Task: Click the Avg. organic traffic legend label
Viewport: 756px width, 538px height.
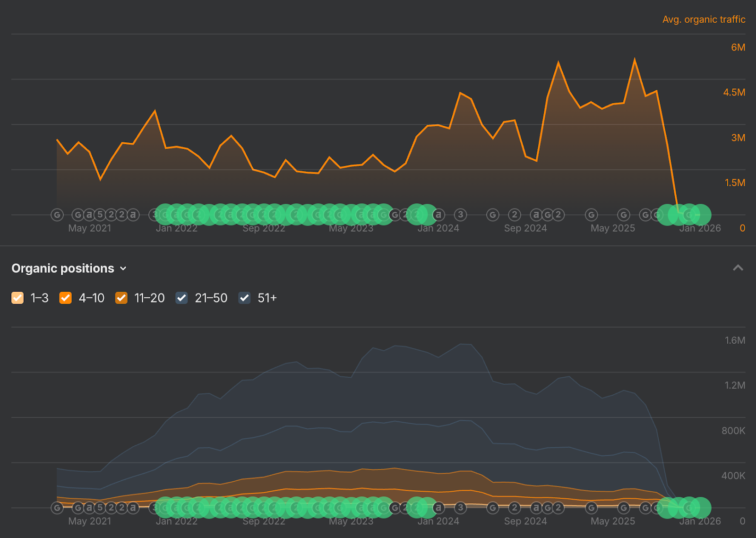Action: 704,19
